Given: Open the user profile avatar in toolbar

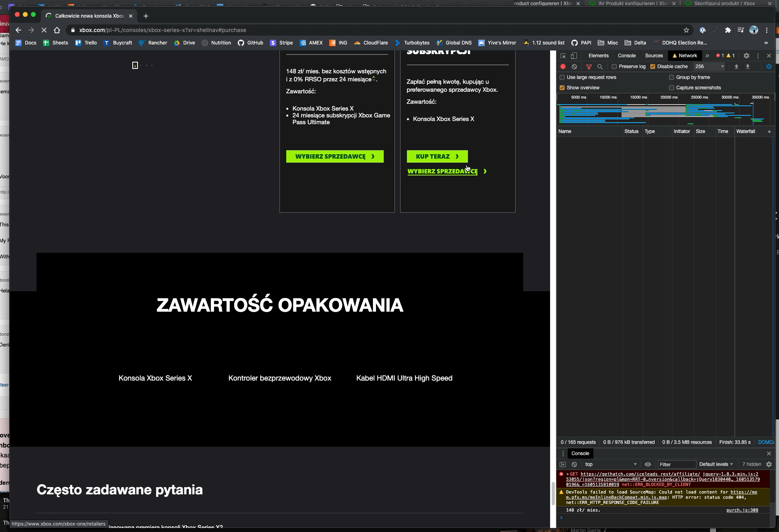Looking at the screenshot, I should (x=754, y=30).
